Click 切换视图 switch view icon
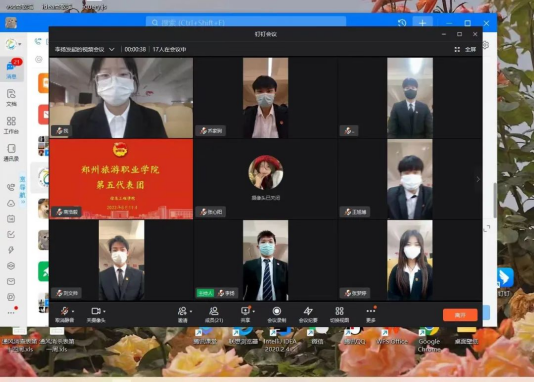 pos(339,314)
